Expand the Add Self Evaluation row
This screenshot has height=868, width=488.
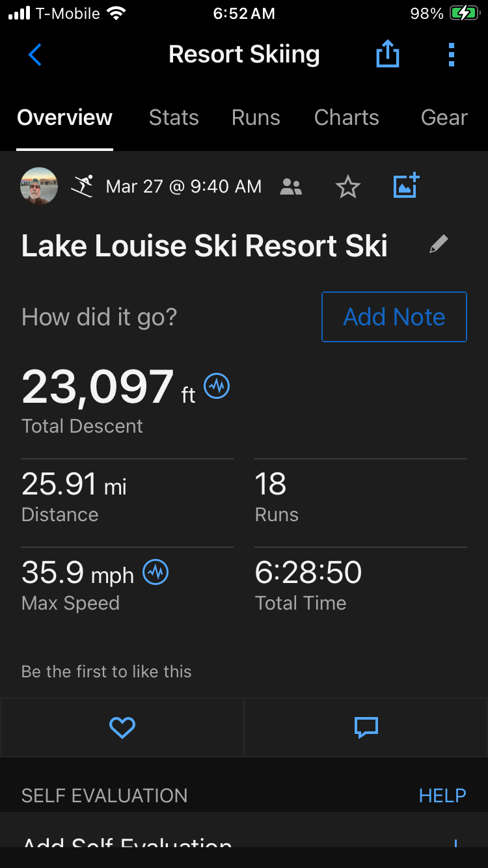coord(243,843)
